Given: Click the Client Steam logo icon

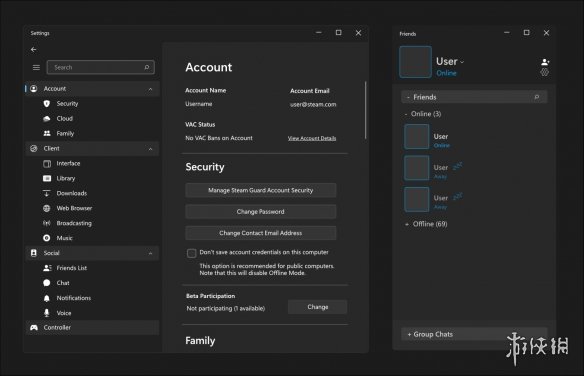Looking at the screenshot, I should coord(34,149).
